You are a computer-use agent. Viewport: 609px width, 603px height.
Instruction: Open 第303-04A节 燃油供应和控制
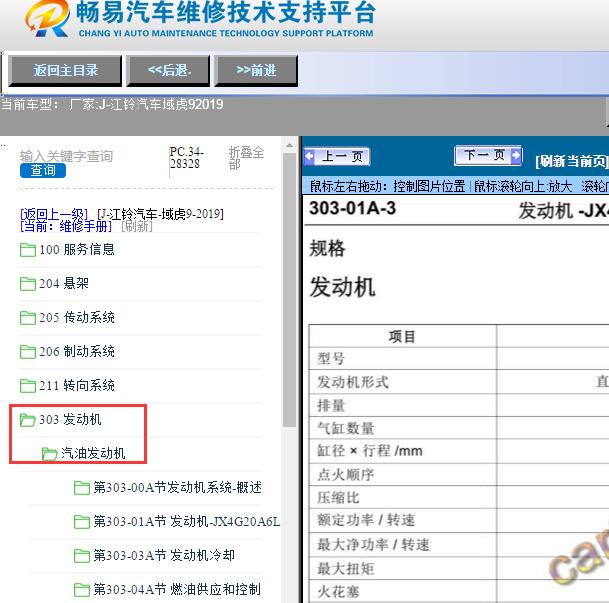[177, 589]
